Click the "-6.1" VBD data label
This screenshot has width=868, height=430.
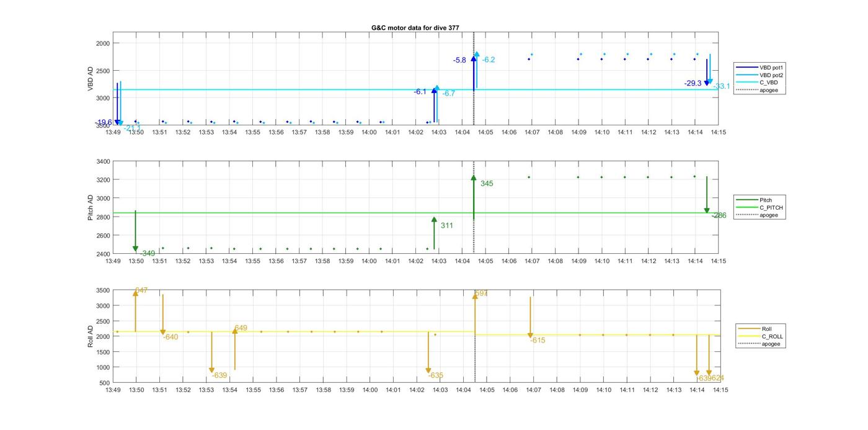click(x=420, y=92)
